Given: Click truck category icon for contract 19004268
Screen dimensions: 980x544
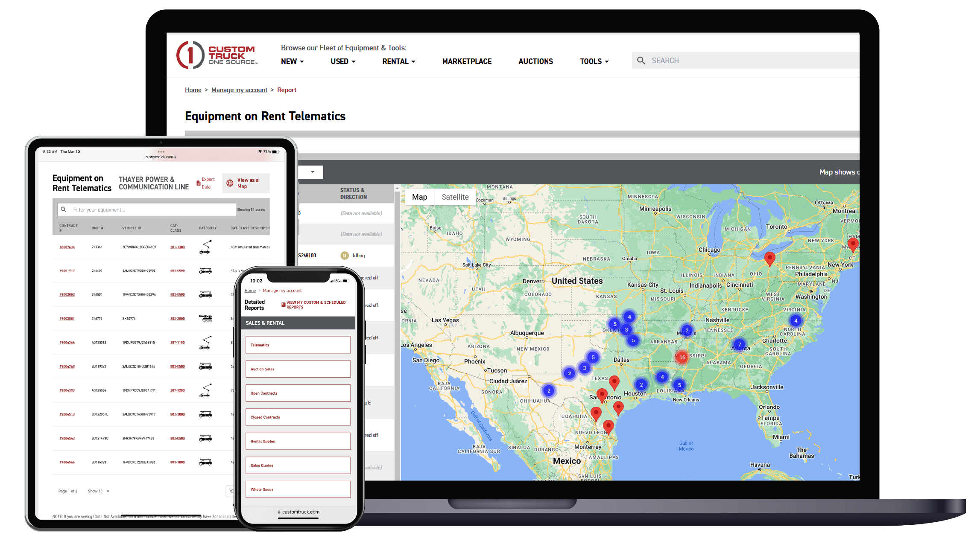Looking at the screenshot, I should pos(205,367).
